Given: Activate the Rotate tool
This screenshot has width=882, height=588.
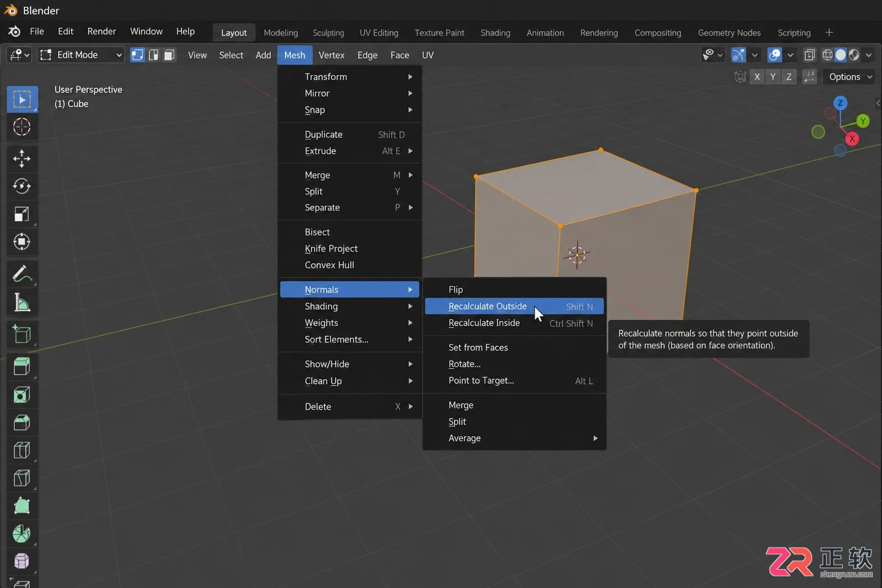Looking at the screenshot, I should 22,186.
